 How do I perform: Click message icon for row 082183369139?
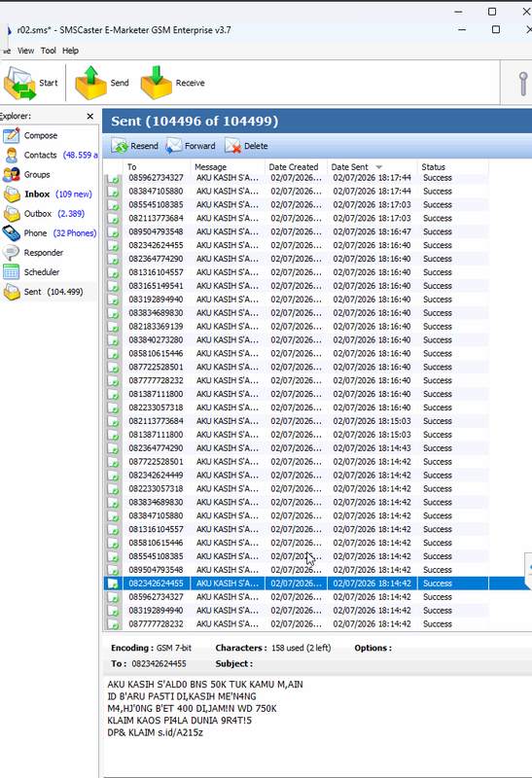click(113, 327)
